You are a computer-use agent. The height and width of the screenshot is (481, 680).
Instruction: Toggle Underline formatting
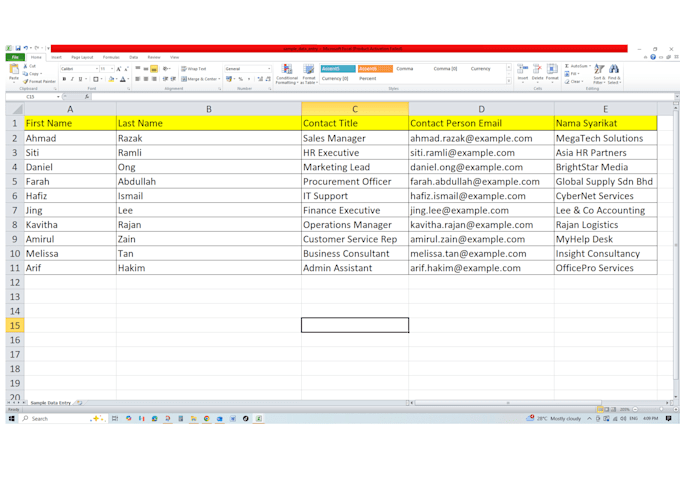(x=80, y=79)
